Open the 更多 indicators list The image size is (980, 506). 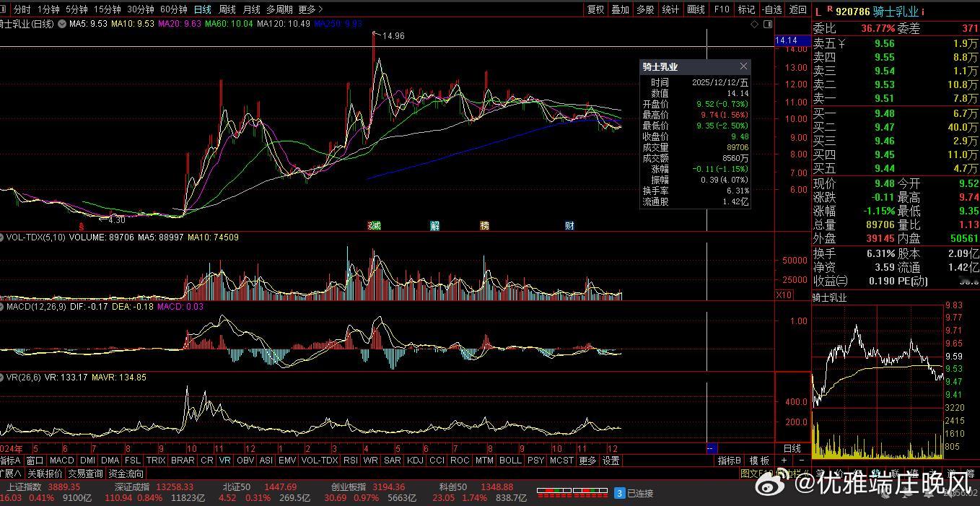coord(587,461)
